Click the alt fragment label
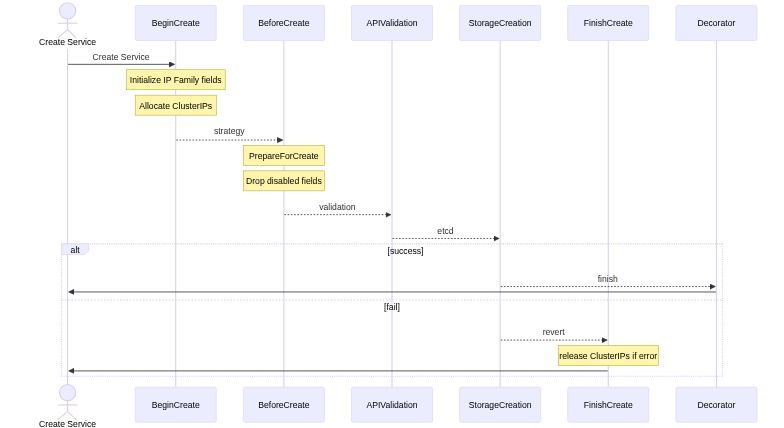Screen dimensions: 784x428 pos(75,250)
